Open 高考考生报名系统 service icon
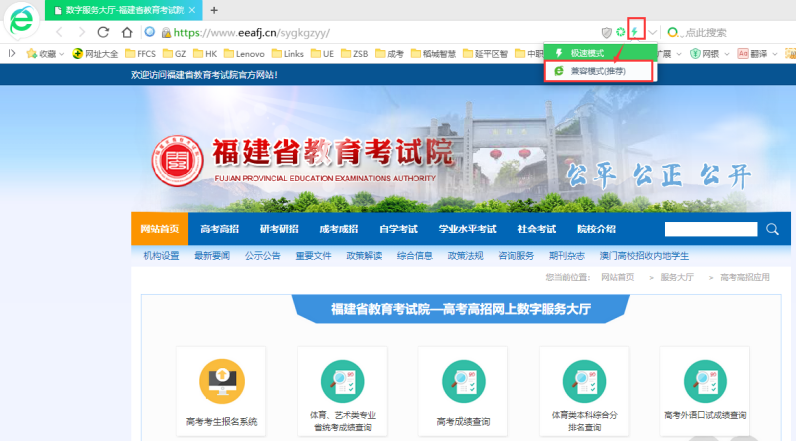 [221, 380]
